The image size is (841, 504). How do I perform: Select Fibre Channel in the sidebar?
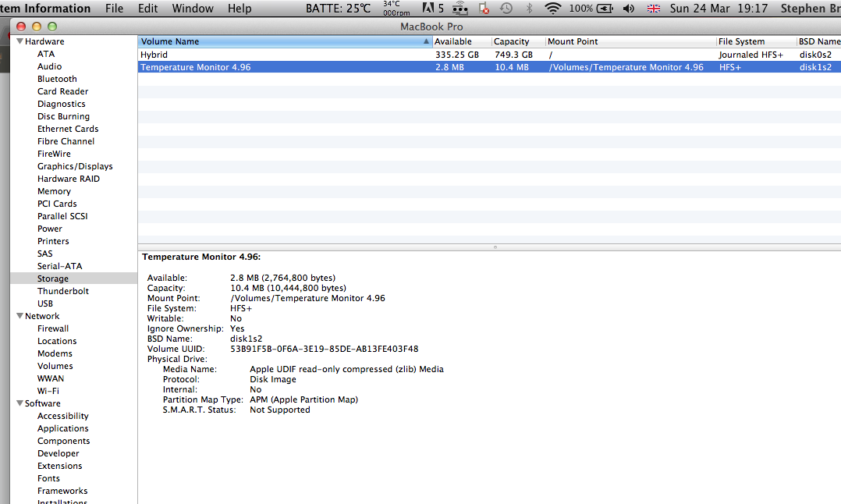66,141
